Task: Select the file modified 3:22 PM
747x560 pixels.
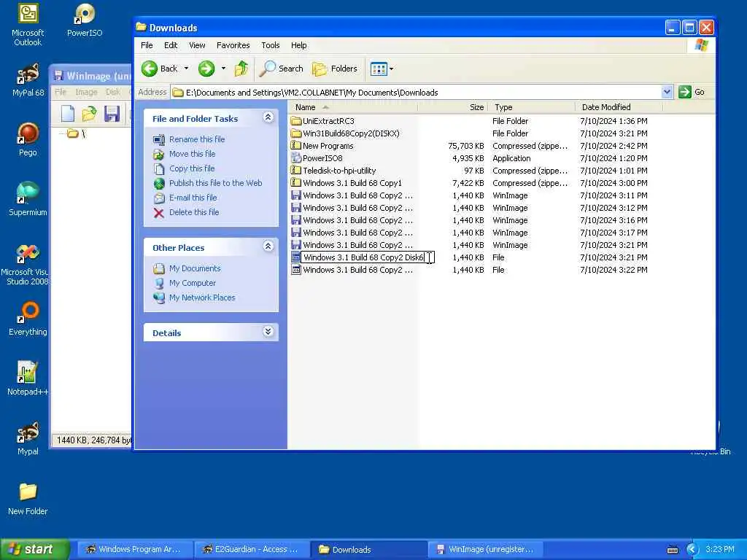Action: (352, 270)
